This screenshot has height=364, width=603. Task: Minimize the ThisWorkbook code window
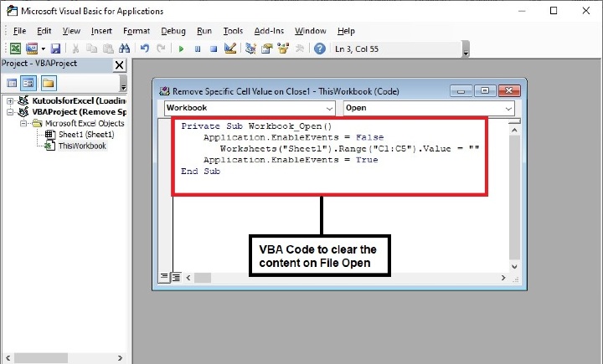[461, 91]
